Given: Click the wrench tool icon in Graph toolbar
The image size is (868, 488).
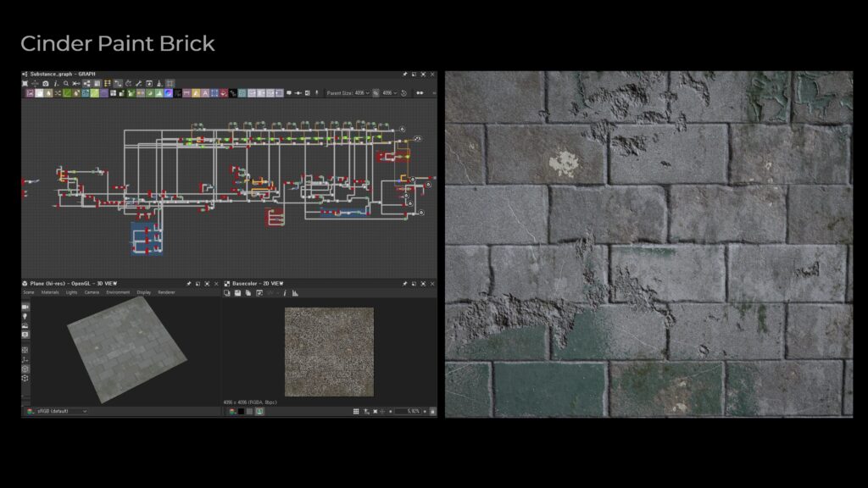Looking at the screenshot, I should 139,84.
